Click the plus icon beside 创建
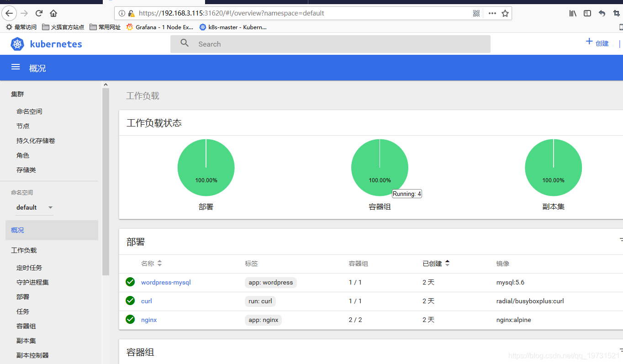 point(589,42)
